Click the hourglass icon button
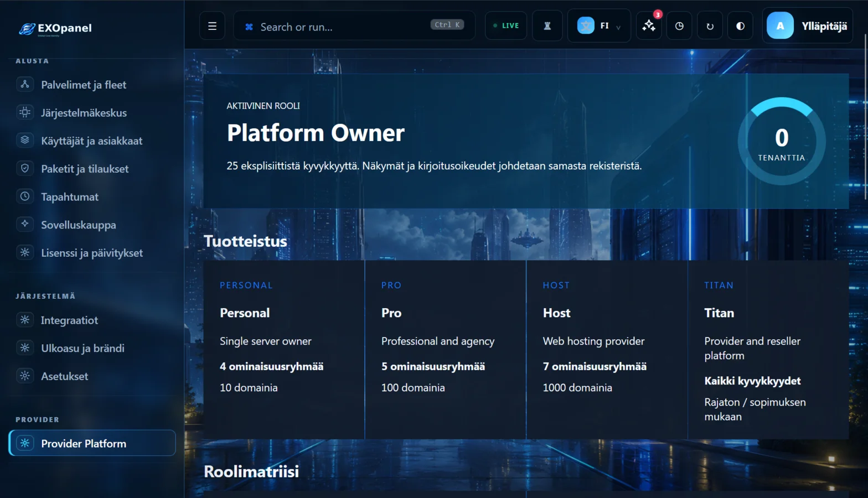868x498 pixels. point(547,26)
